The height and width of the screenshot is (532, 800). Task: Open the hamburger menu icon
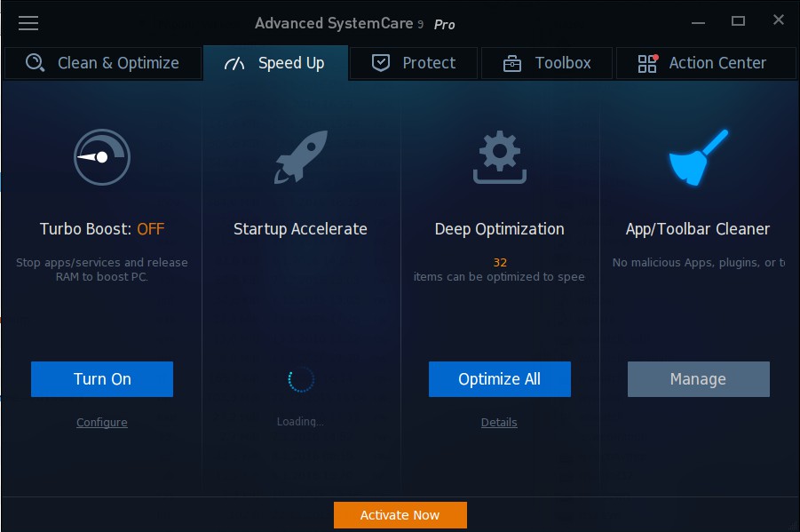coord(28,23)
